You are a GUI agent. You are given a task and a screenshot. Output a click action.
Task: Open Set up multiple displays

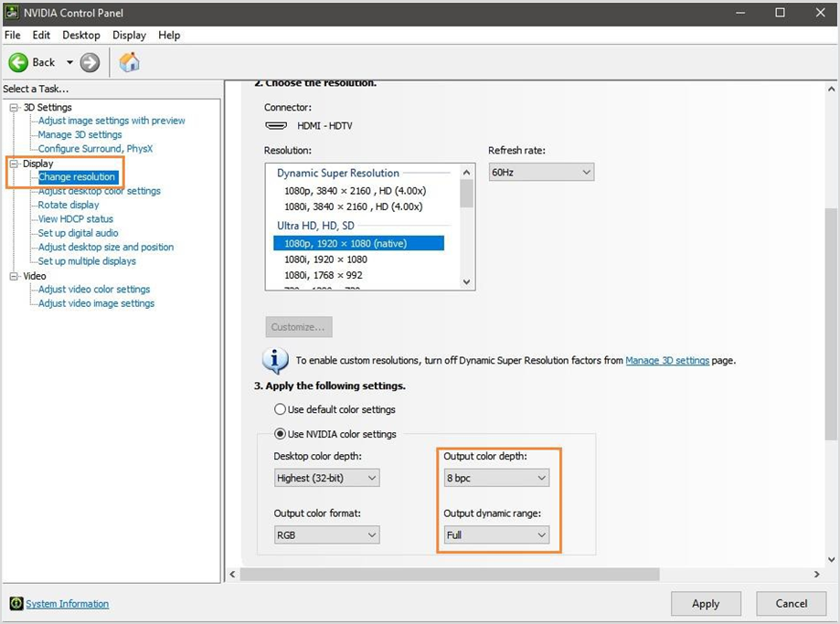[87, 261]
